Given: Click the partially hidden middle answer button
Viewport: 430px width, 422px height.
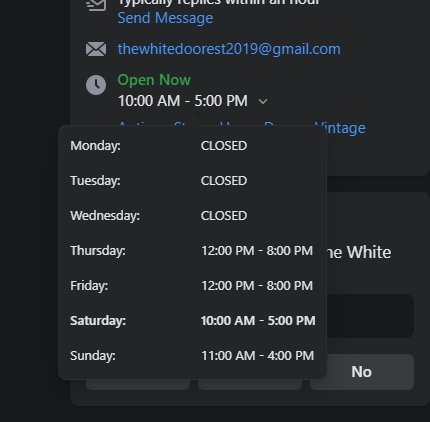Looking at the screenshot, I should [250, 384].
